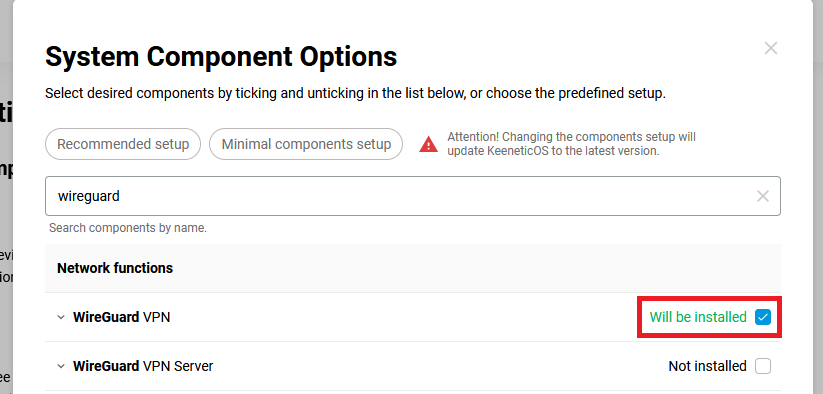Choose the Minimal components setup preset

point(306,144)
